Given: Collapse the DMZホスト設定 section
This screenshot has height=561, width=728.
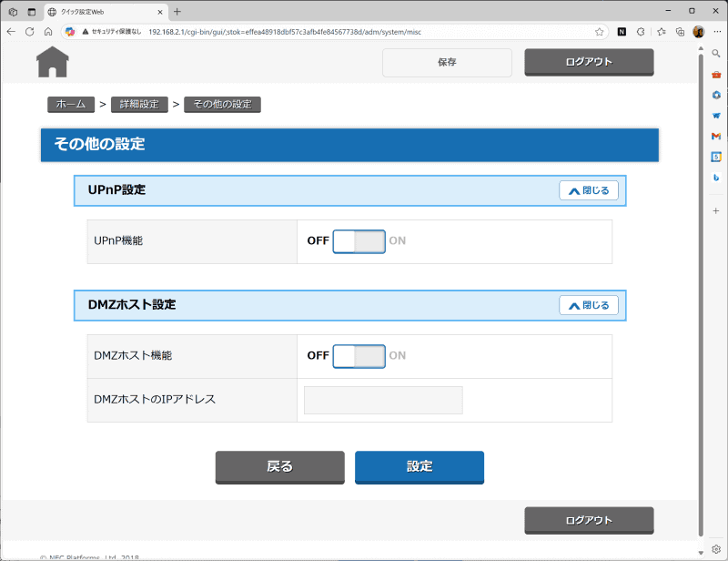Looking at the screenshot, I should pos(589,305).
